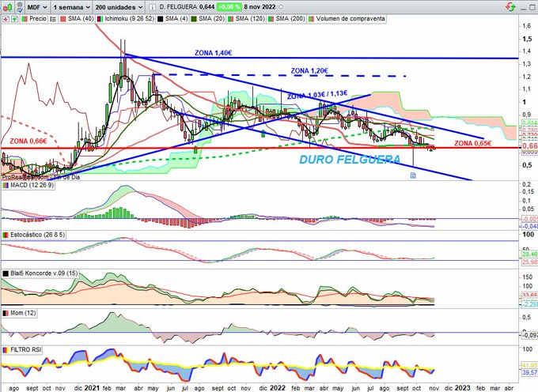Viewport: 538px width, 392px height.
Task: Click the MACD (12 26 9) panel label
Action: (x=32, y=185)
